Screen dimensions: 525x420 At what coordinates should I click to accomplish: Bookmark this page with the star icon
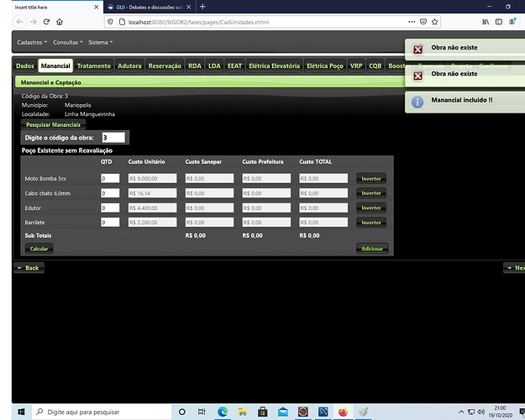pos(434,22)
